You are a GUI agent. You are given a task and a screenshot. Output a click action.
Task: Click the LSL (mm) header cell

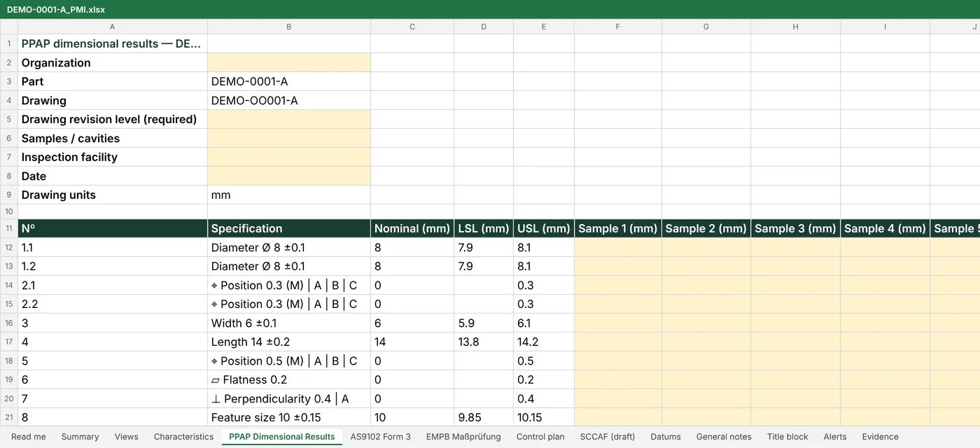tap(484, 228)
